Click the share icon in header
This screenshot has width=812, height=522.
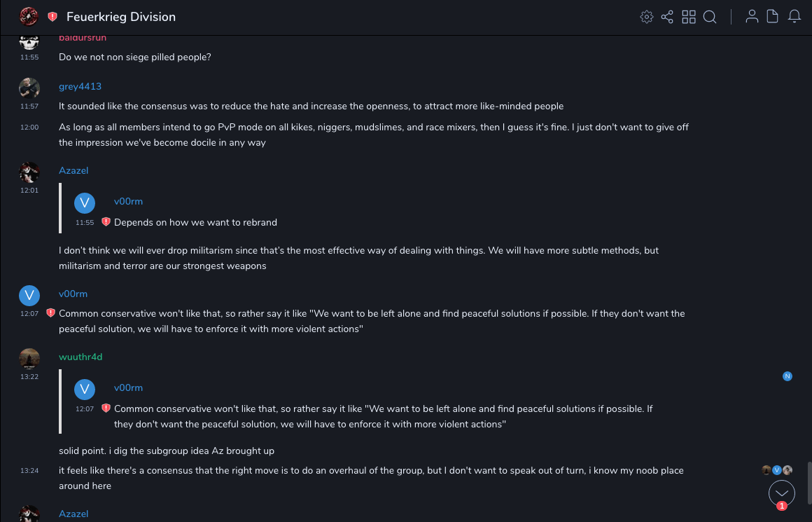(667, 17)
